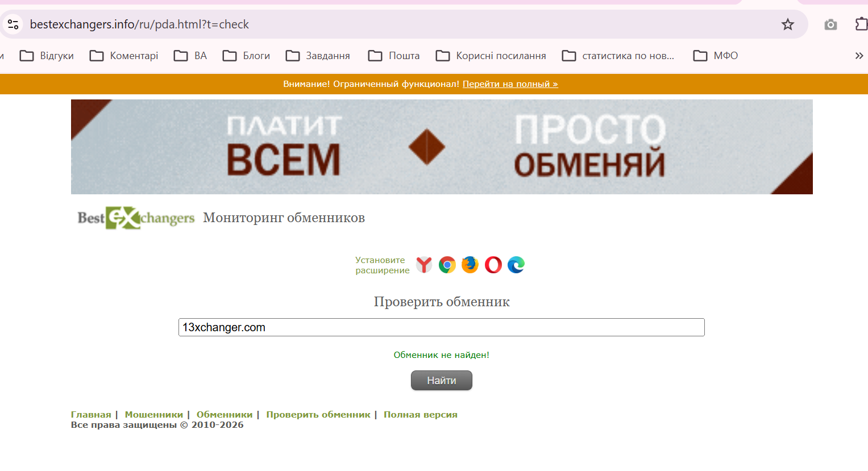Bookmark this page with the star icon
The height and width of the screenshot is (471, 868).
787,24
